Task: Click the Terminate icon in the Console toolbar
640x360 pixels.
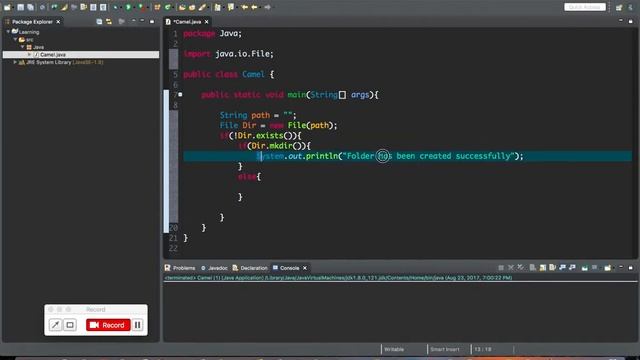Action: pyautogui.click(x=501, y=268)
